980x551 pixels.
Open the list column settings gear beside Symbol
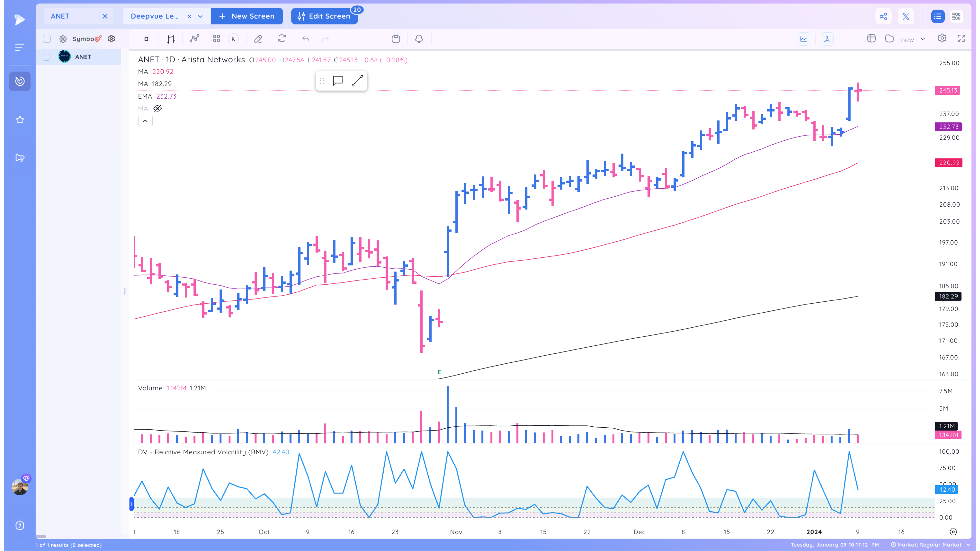click(111, 39)
